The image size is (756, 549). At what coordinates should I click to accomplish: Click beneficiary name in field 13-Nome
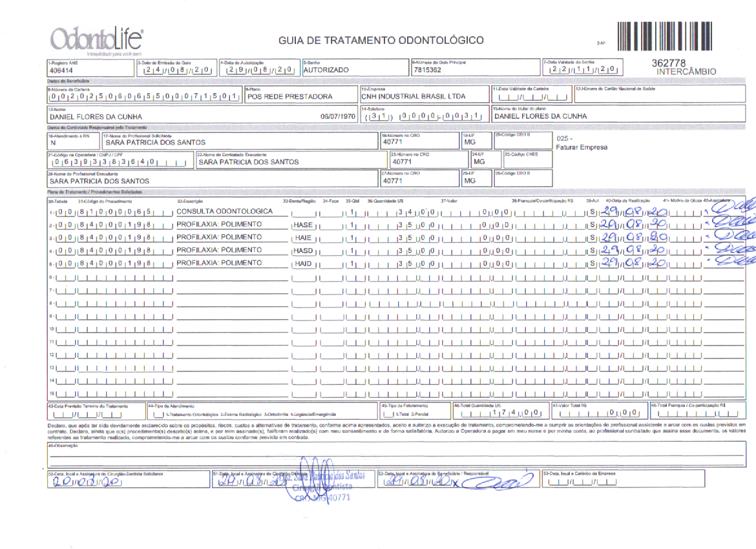click(96, 117)
